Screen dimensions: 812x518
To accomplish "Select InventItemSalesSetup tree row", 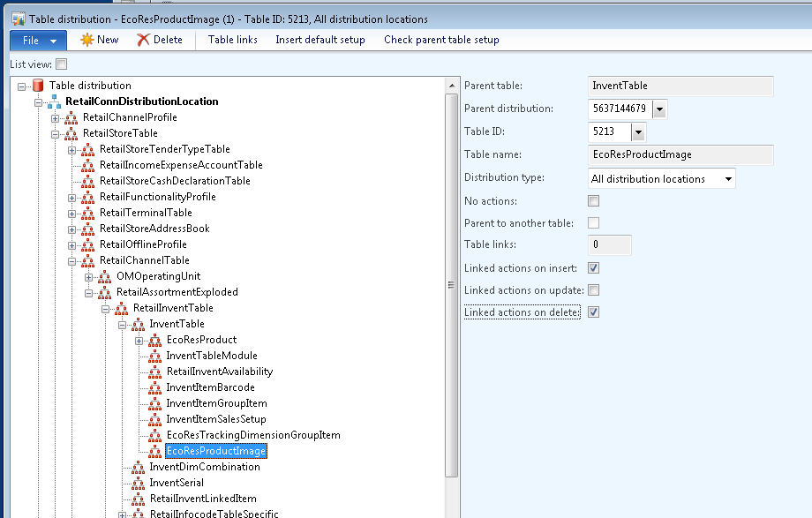I will tap(216, 419).
